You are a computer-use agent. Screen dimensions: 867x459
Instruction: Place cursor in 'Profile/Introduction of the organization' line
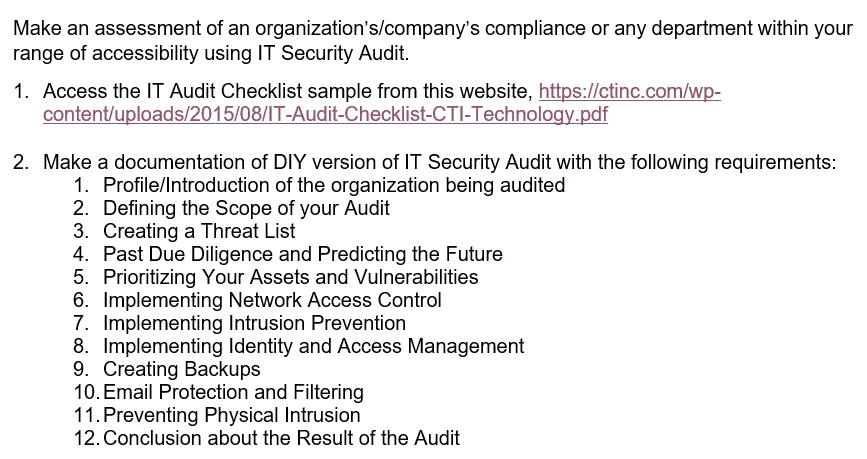pyautogui.click(x=334, y=185)
